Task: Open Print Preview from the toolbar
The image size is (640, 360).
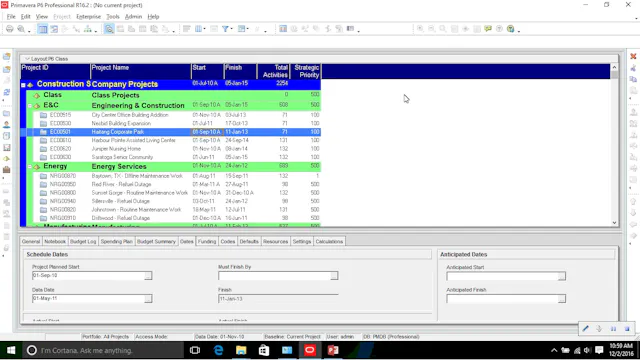Action: [20, 29]
